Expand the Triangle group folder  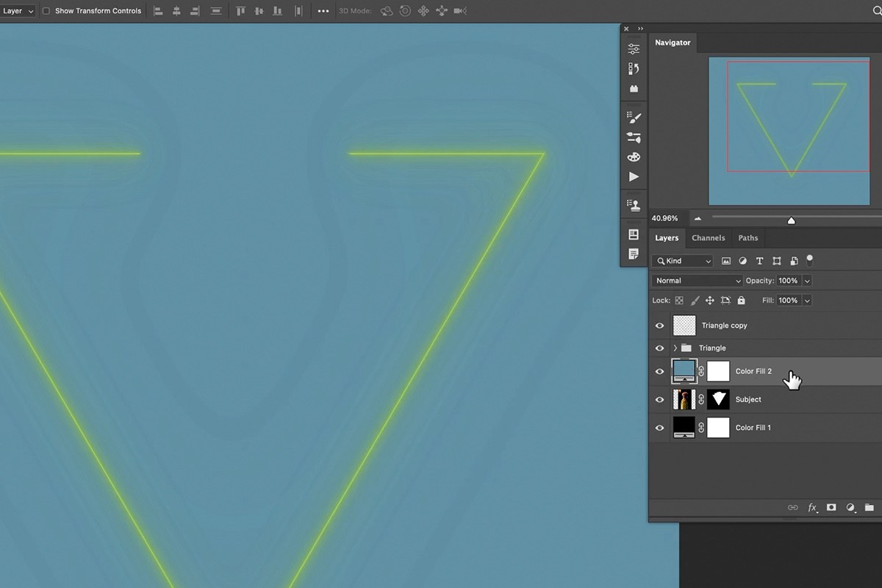(x=675, y=348)
